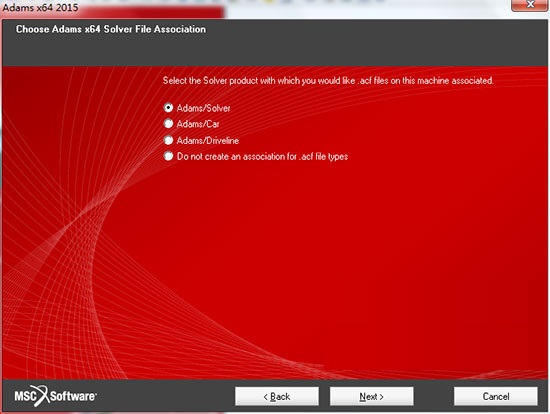
Task: Click the Select the Solver product instruction text
Action: point(328,81)
